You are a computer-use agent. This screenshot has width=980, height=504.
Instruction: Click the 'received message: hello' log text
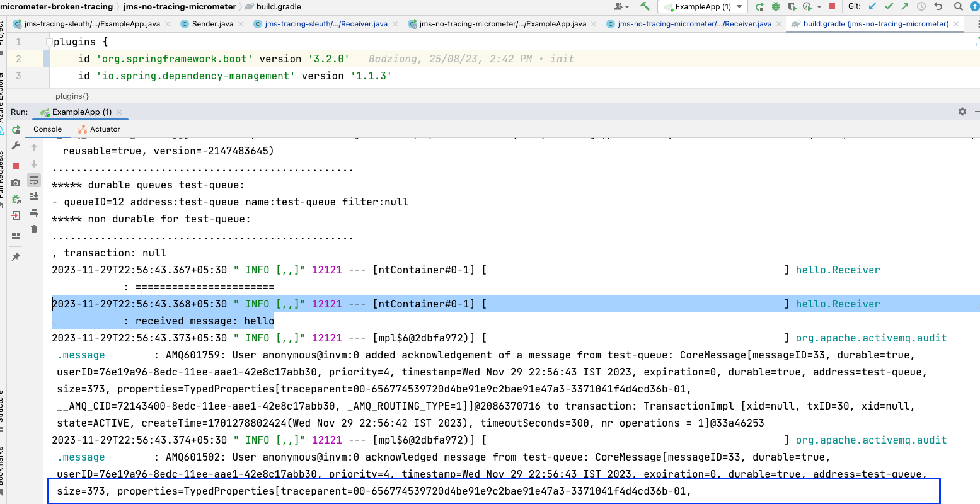(205, 321)
